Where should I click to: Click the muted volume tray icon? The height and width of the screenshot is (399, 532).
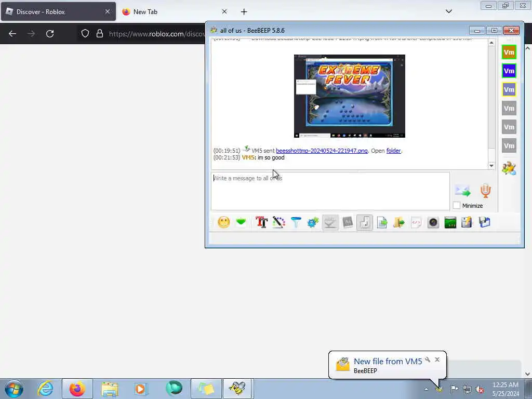(x=480, y=390)
